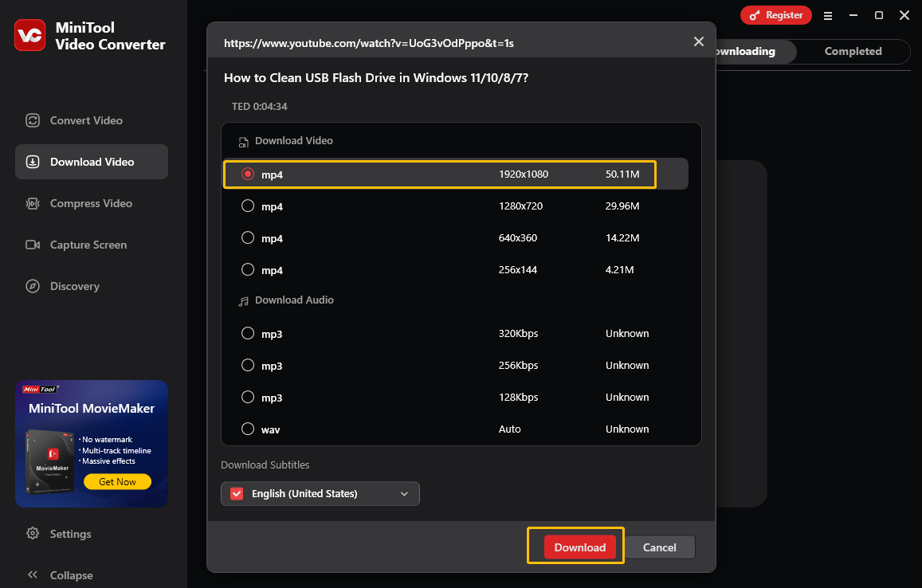Select wav Auto audio option
Screen dimensions: 922x588
tap(248, 429)
